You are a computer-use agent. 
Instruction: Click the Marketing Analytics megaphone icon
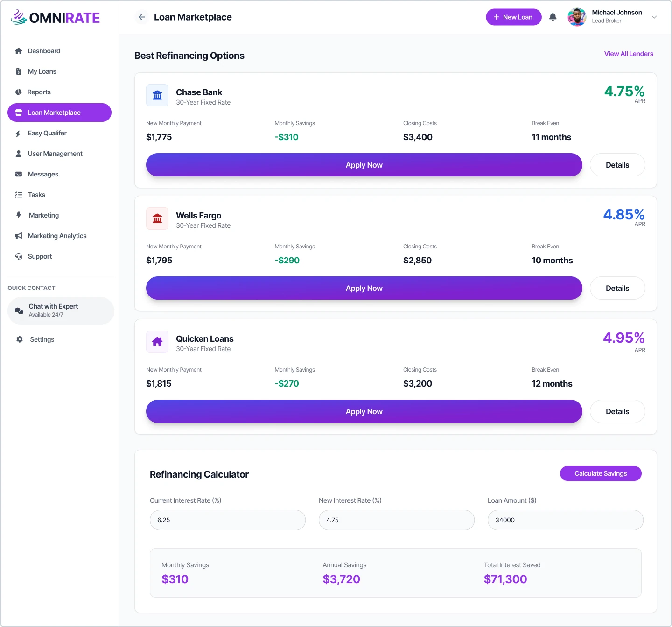19,236
